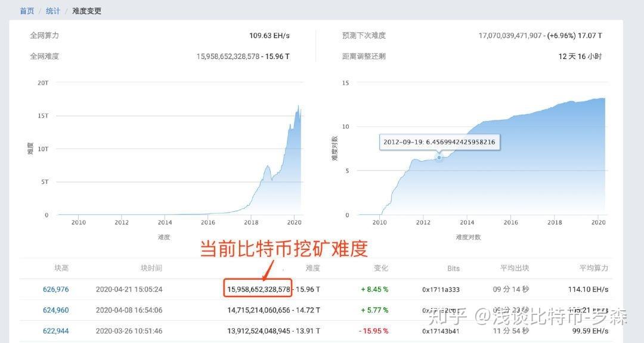Click the average block time 09 分 14 秒
This screenshot has height=343, width=644.
[x=511, y=289]
